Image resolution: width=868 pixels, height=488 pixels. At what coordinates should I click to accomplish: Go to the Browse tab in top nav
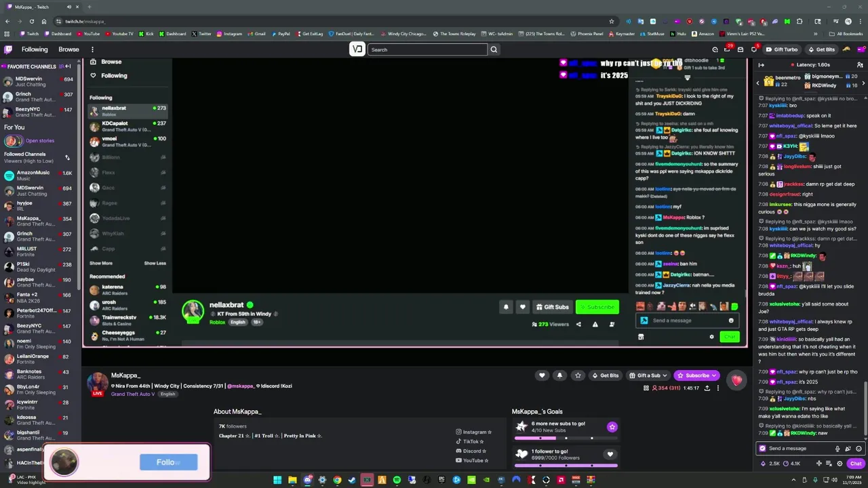pos(68,49)
